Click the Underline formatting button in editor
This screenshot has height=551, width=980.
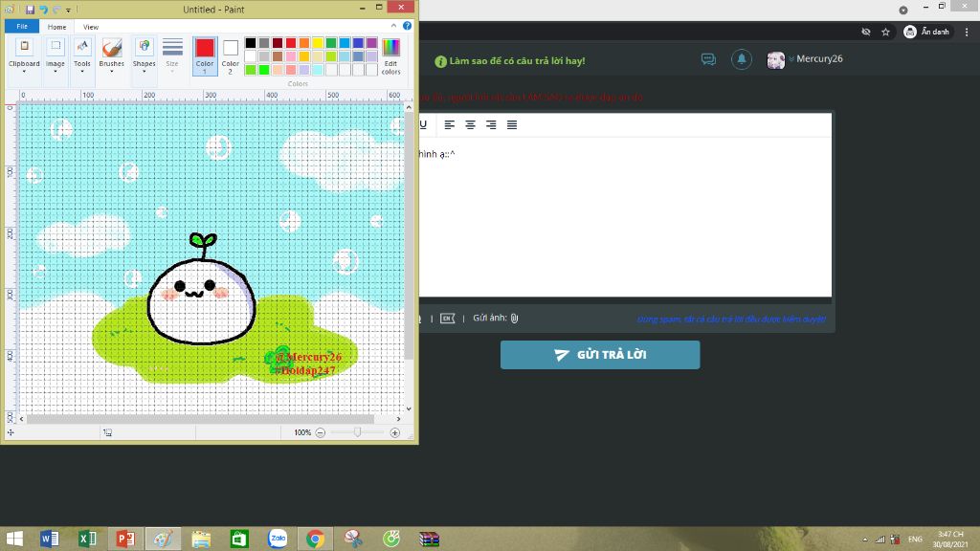tap(423, 124)
